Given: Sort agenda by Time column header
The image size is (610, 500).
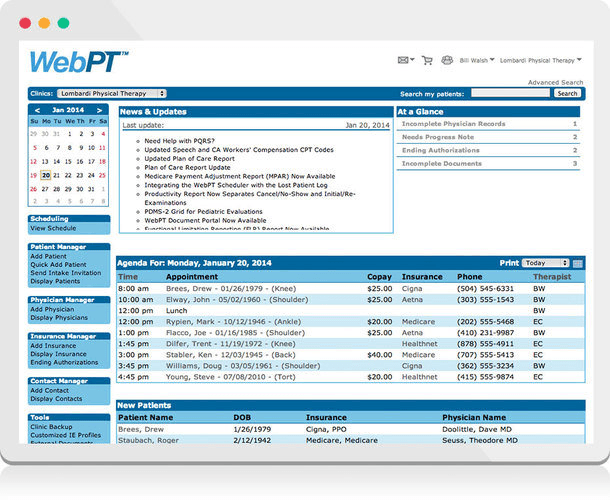Looking at the screenshot, I should pyautogui.click(x=128, y=277).
